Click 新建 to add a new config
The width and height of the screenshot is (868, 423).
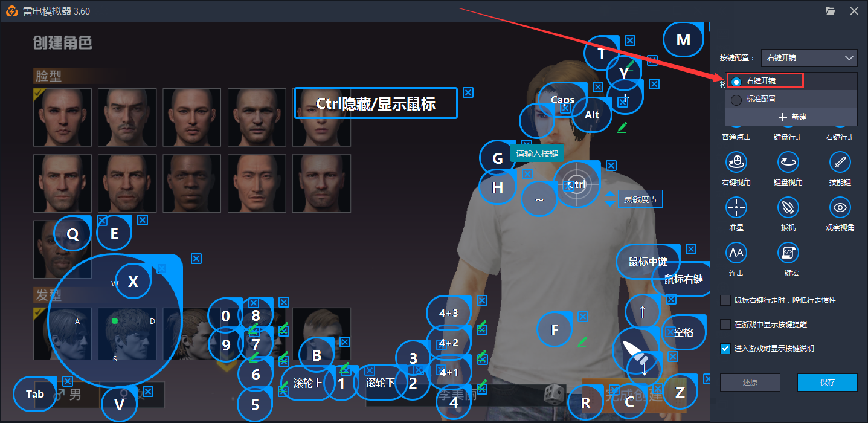[792, 117]
